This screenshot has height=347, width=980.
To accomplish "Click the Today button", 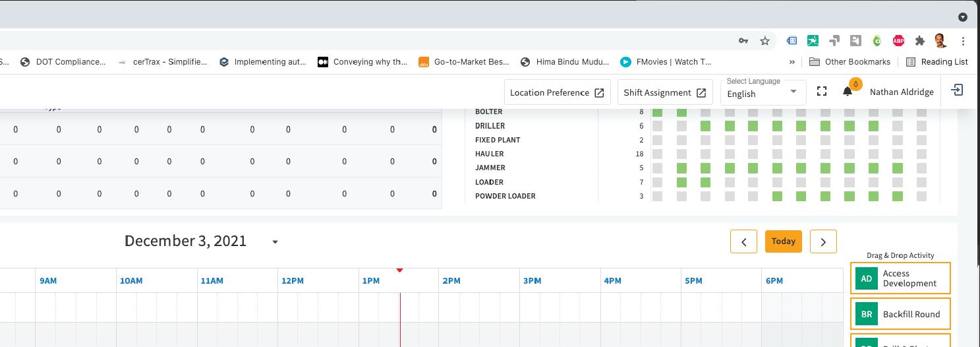I will pos(784,241).
